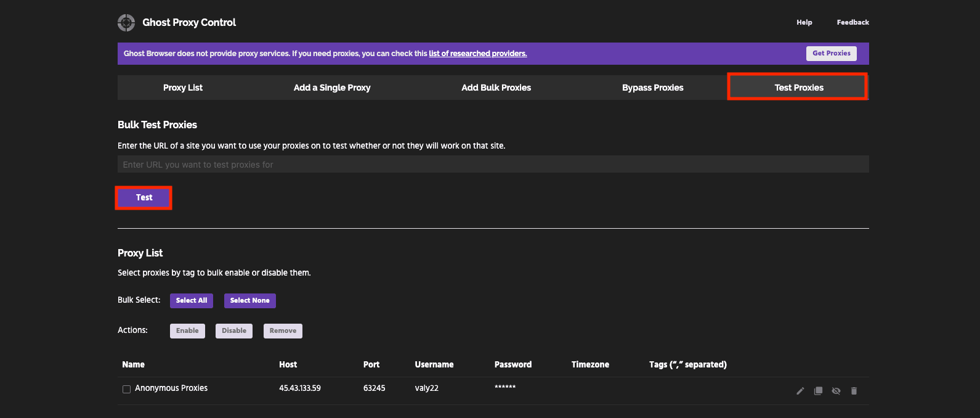Toggle visibility eye icon for Anonymous Proxies

836,391
